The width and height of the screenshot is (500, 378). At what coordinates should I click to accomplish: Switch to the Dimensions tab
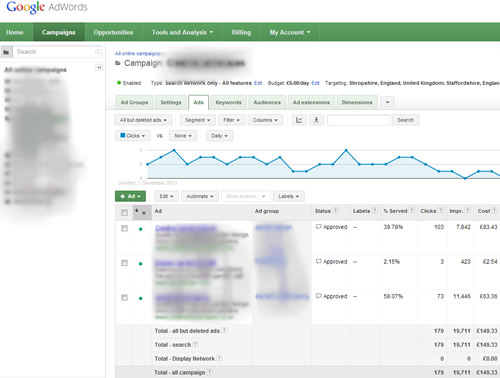point(357,102)
